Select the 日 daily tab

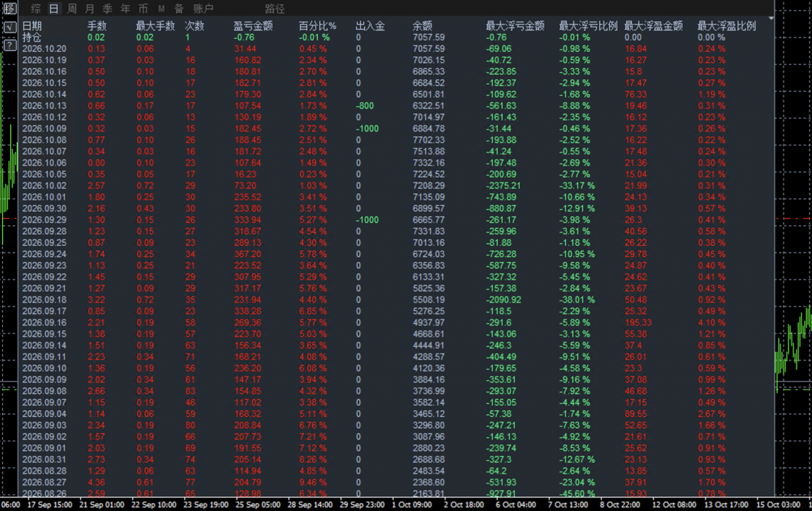tap(54, 9)
